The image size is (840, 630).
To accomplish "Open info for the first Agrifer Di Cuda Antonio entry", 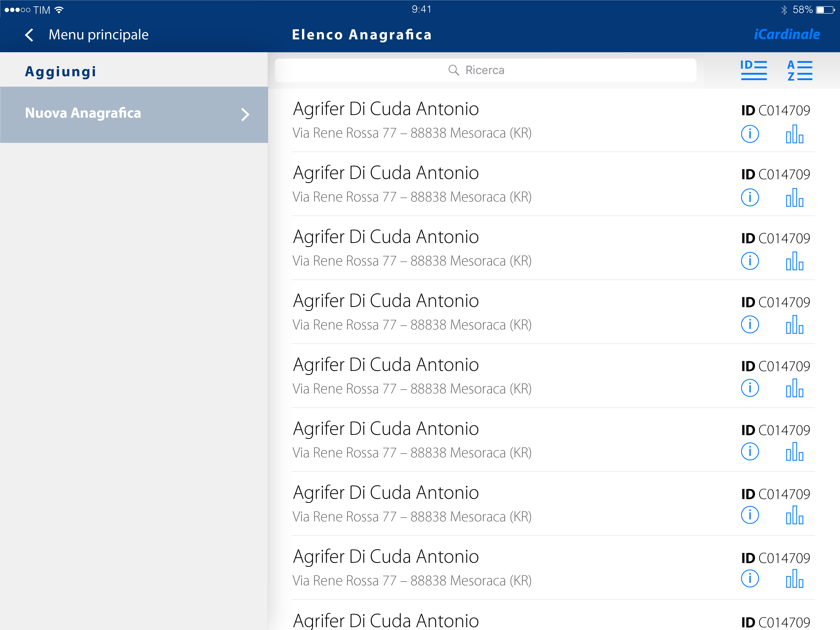I will coord(750,134).
